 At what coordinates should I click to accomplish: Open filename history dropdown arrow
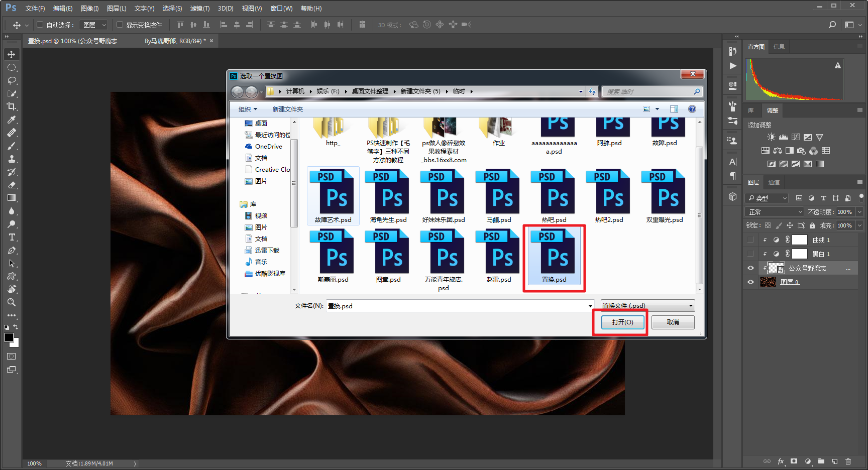(590, 306)
